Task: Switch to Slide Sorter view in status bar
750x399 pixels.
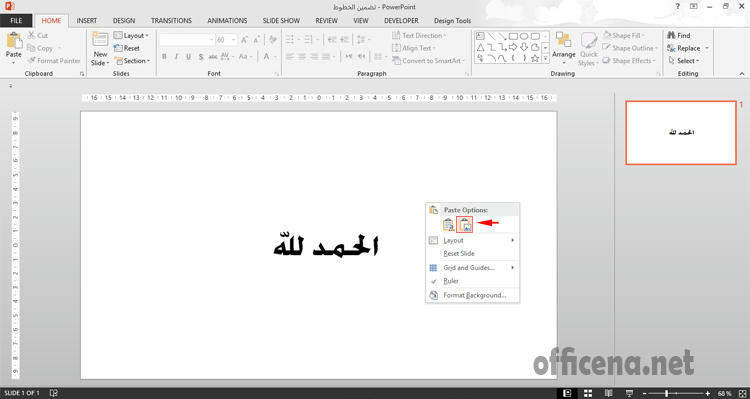Action: click(588, 393)
